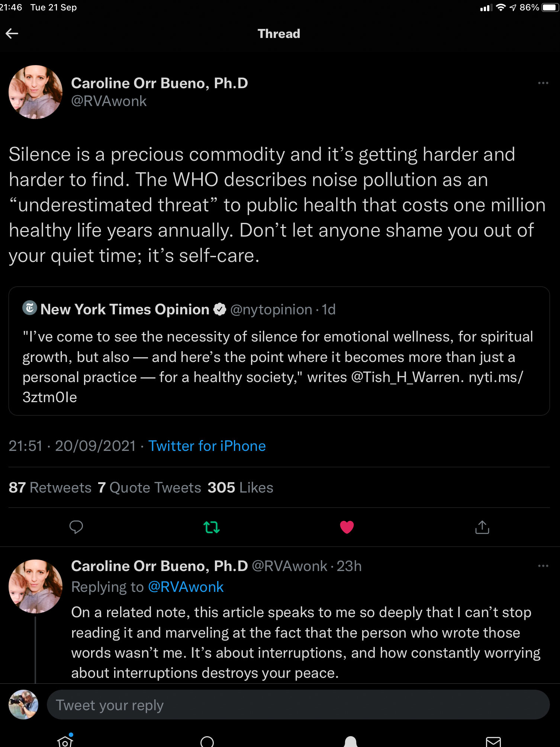The width and height of the screenshot is (560, 747).
Task: Open three-dot menu on main tweet
Action: click(543, 83)
